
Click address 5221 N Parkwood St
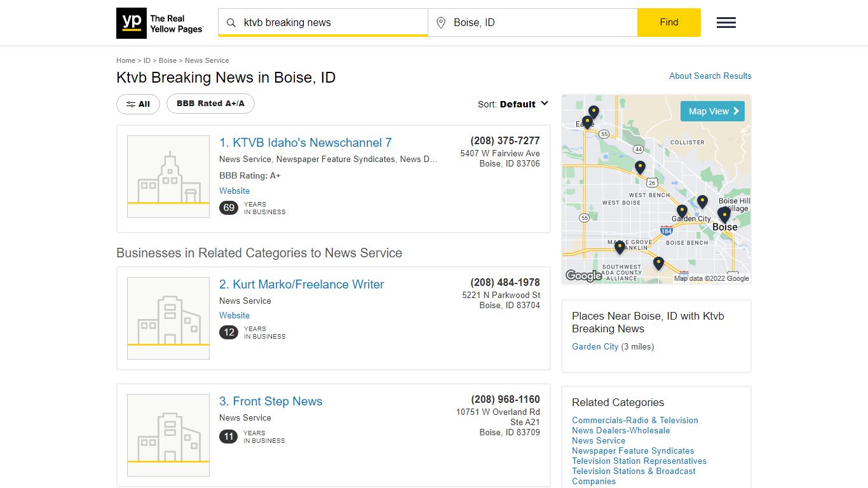click(501, 295)
